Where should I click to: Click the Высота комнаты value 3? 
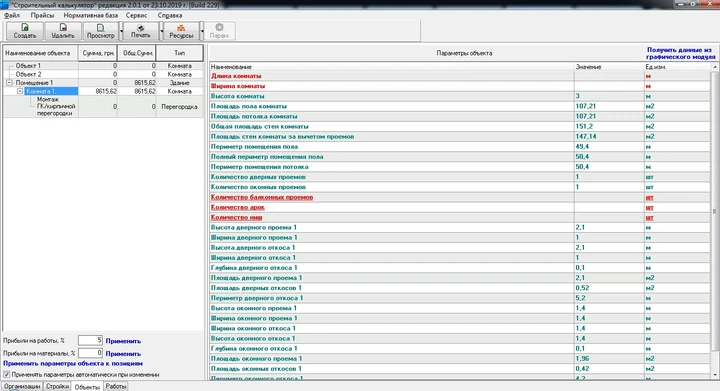tap(609, 96)
